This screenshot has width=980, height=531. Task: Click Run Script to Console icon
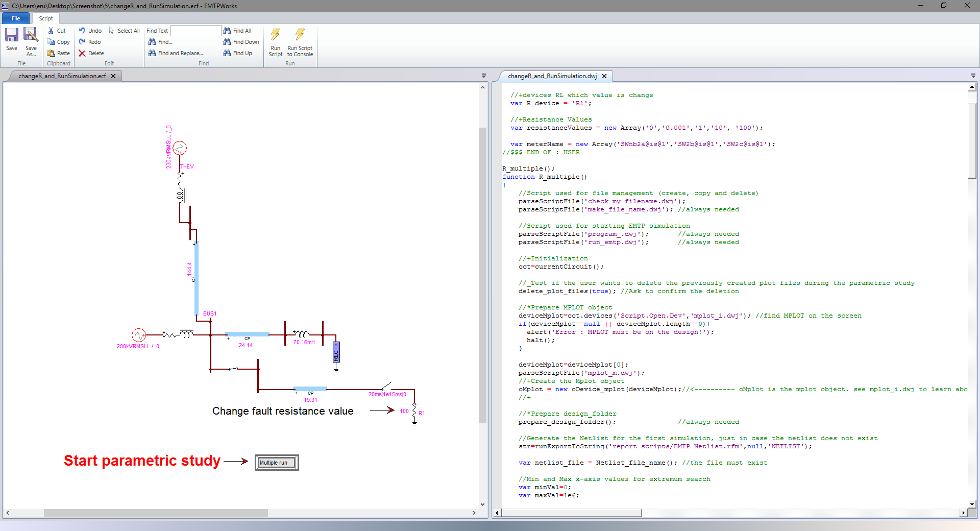coord(300,35)
